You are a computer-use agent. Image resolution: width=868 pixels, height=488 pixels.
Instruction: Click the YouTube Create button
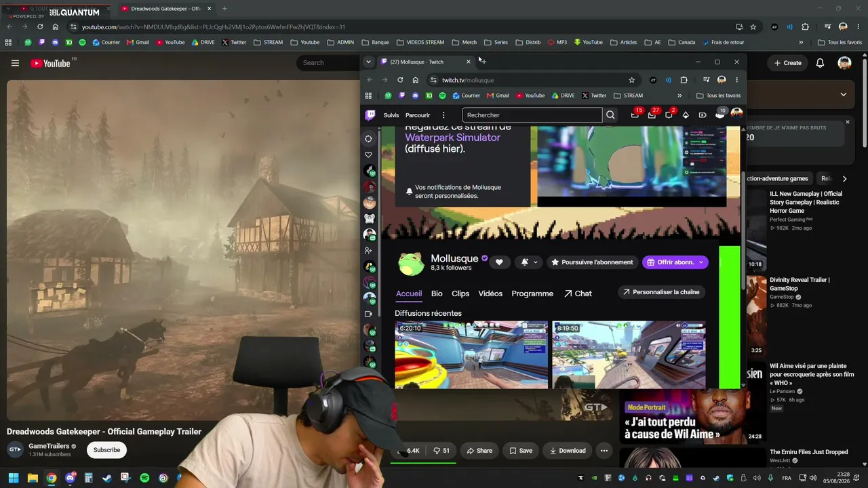(788, 63)
